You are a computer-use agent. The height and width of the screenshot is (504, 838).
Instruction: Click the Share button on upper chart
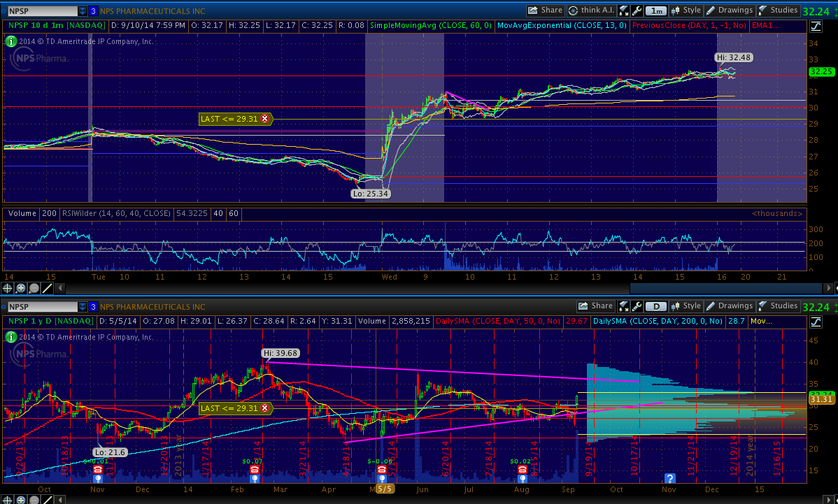545,10
